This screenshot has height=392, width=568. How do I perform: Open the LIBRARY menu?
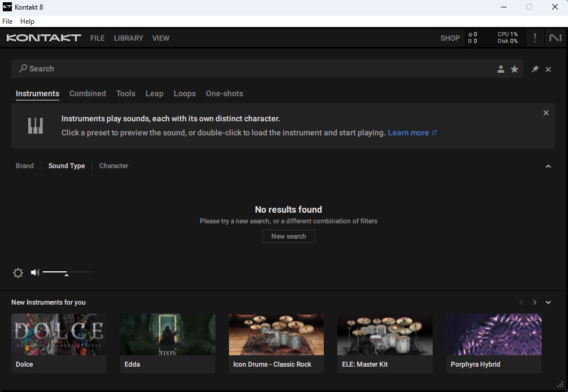129,38
